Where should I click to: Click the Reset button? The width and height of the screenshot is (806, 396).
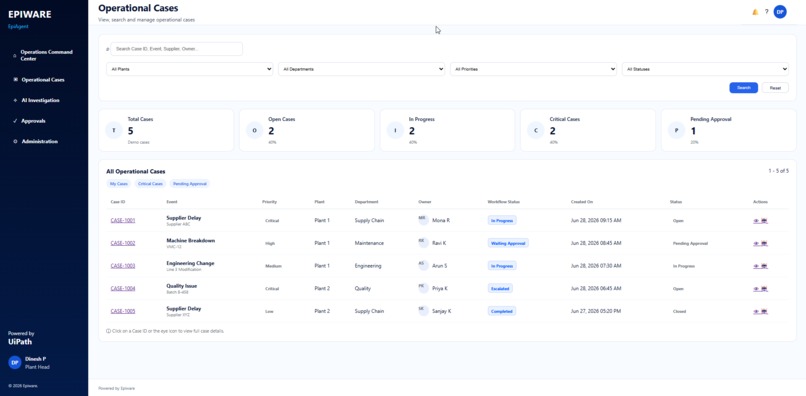click(x=775, y=88)
